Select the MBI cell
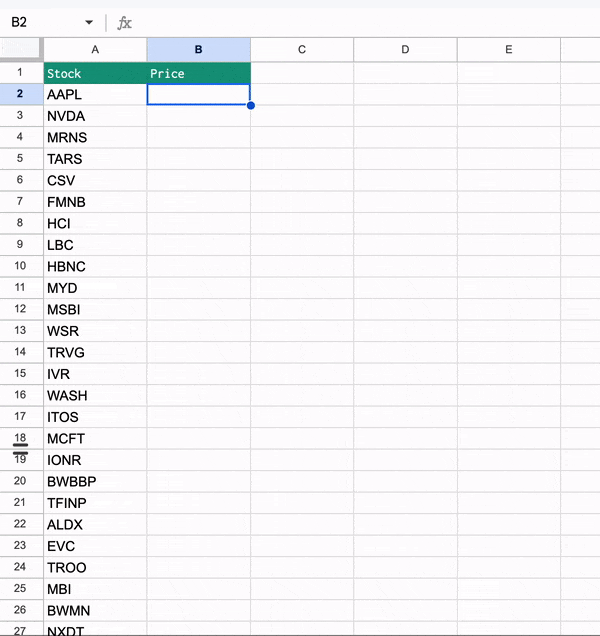This screenshot has width=600, height=636. click(95, 589)
